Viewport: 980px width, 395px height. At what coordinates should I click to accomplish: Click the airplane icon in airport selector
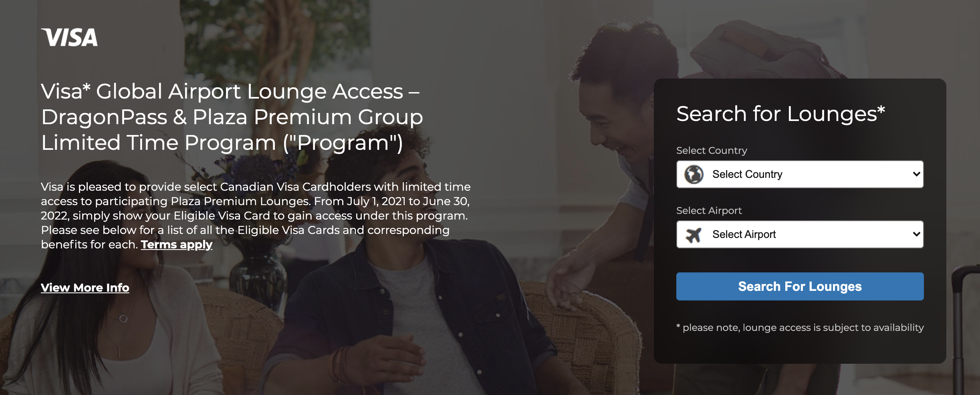(694, 235)
